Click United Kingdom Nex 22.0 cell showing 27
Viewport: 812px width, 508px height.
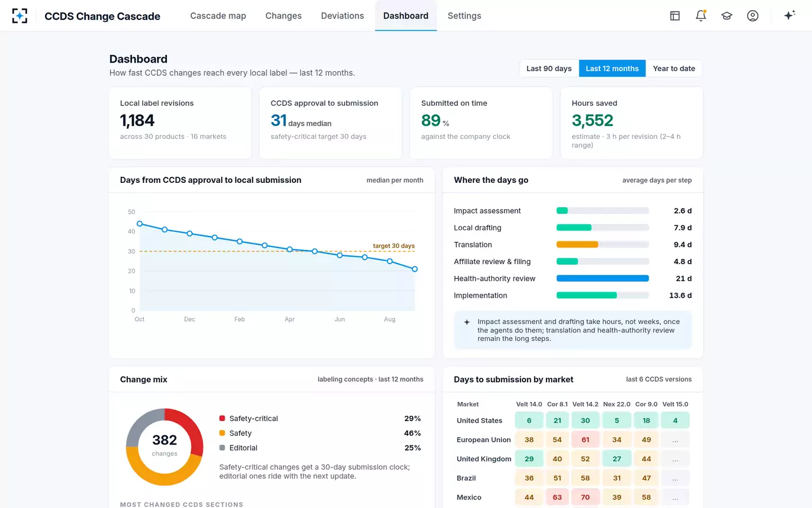click(617, 459)
